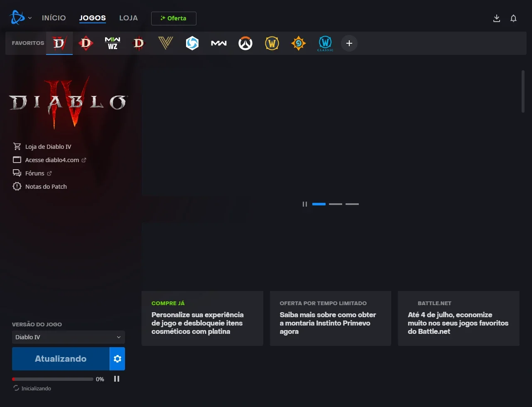Click the vertical scrollbar on the right
The image size is (532, 407).
point(523,91)
